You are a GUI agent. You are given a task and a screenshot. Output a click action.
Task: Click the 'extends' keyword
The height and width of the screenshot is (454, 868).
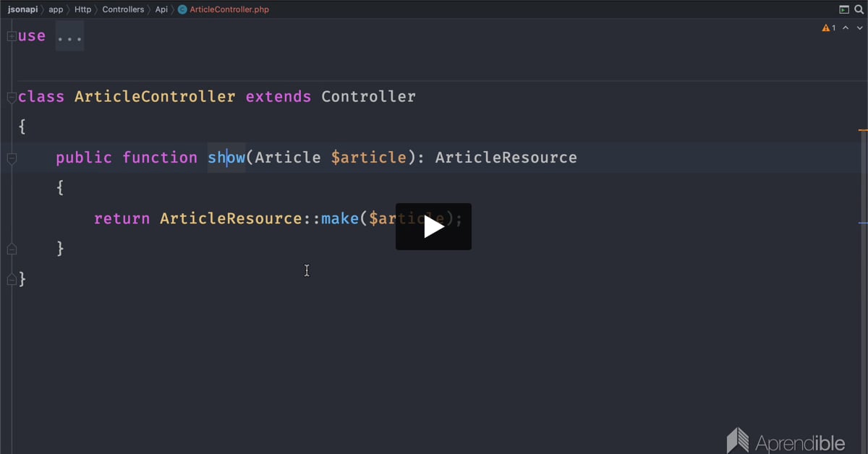(278, 96)
